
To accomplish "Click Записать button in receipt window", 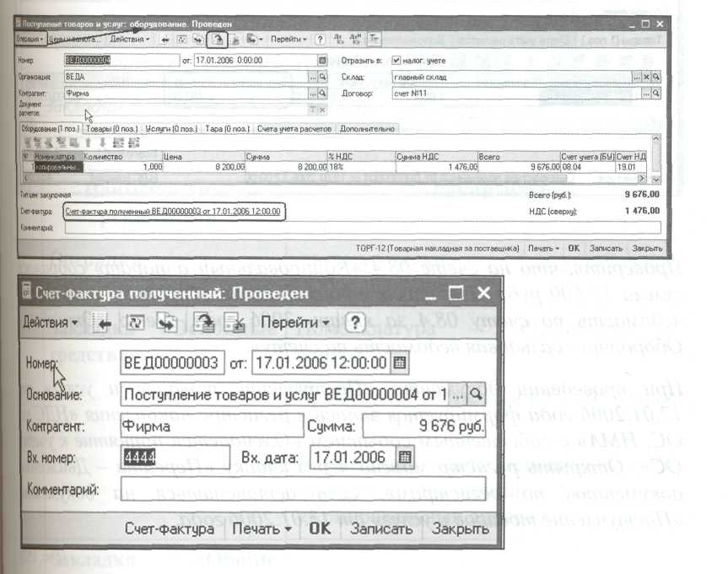I will pyautogui.click(x=606, y=249).
